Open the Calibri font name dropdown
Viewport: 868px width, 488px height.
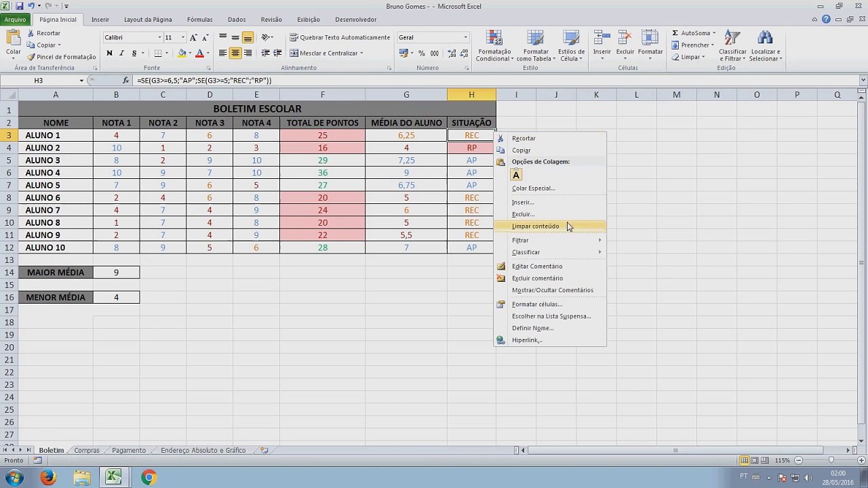pos(160,37)
